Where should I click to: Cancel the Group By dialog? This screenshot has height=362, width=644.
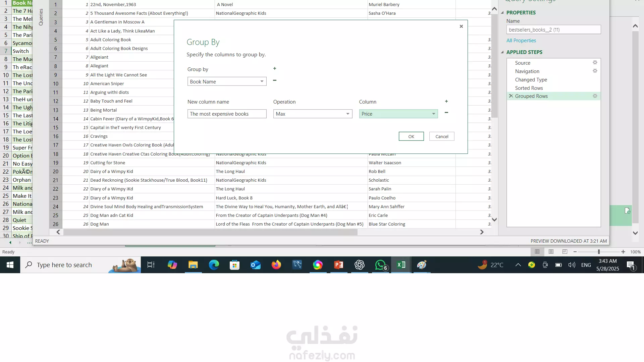click(x=442, y=136)
